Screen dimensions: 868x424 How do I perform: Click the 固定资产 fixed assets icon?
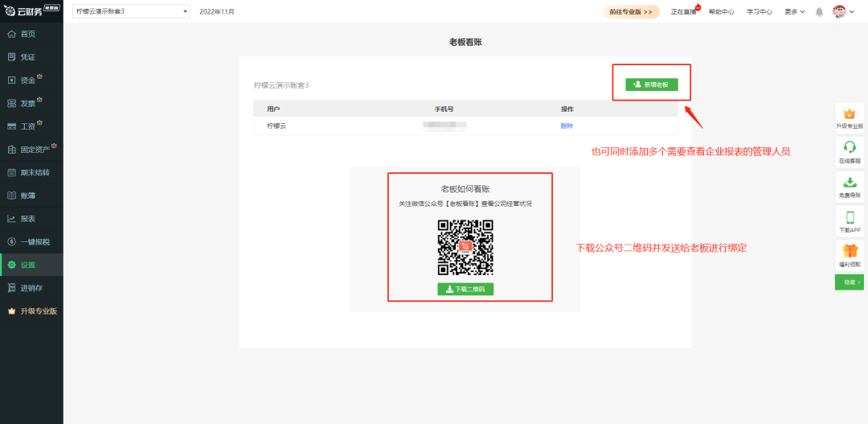point(11,150)
